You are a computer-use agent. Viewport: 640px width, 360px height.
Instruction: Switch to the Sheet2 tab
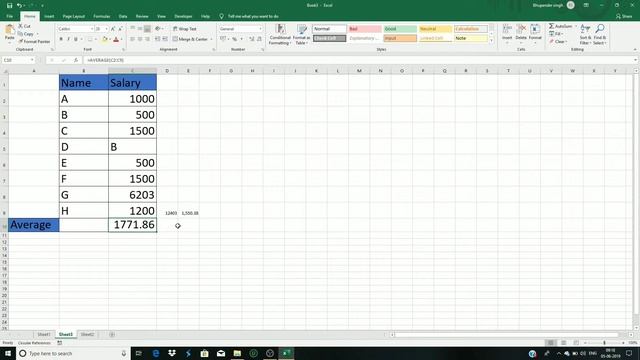coord(87,334)
